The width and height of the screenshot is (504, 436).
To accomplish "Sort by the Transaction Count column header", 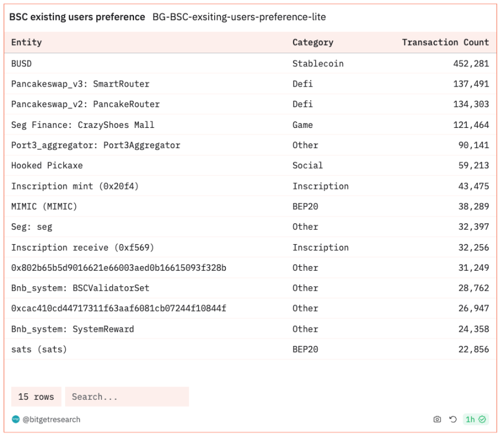I will pos(445,43).
